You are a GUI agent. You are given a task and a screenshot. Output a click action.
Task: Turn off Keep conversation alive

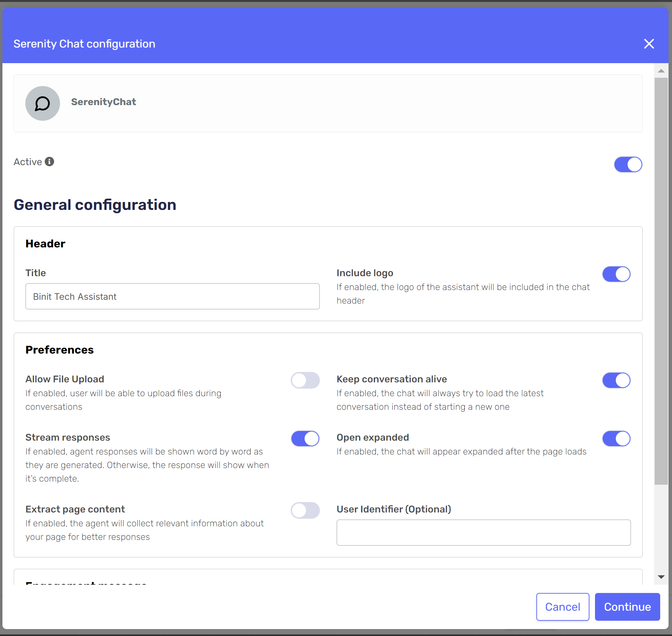click(x=616, y=380)
